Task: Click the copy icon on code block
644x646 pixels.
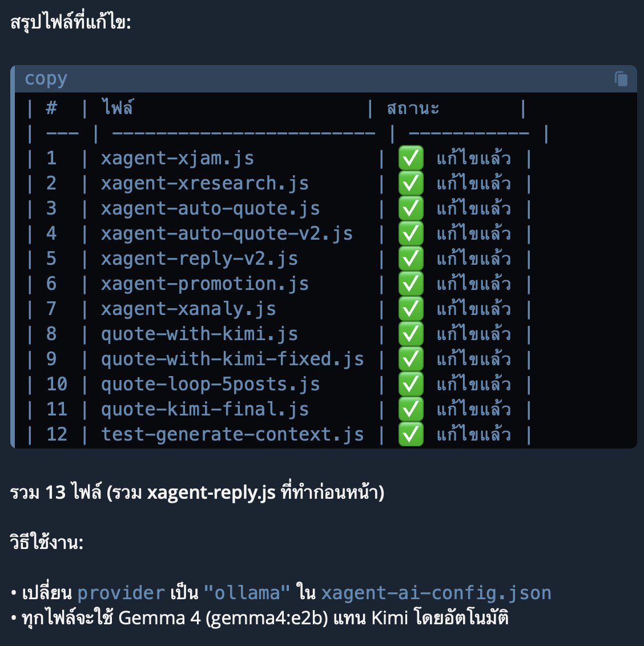Action: click(x=621, y=79)
